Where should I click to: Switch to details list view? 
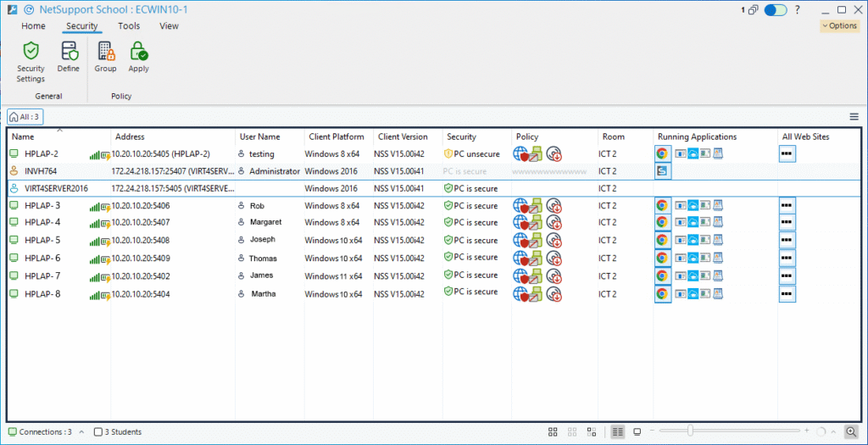(618, 431)
